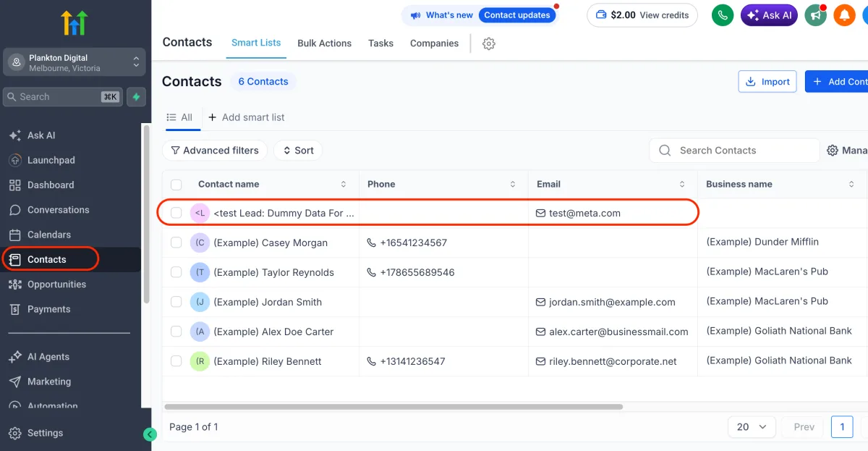This screenshot has width=868, height=451.
Task: Open the Companies tab
Action: click(x=434, y=43)
